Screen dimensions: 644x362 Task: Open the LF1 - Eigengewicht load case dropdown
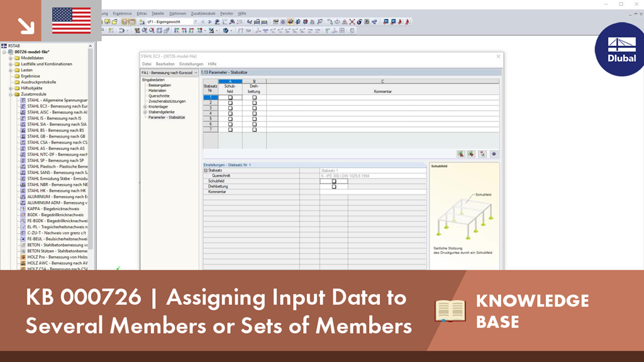tap(195, 22)
